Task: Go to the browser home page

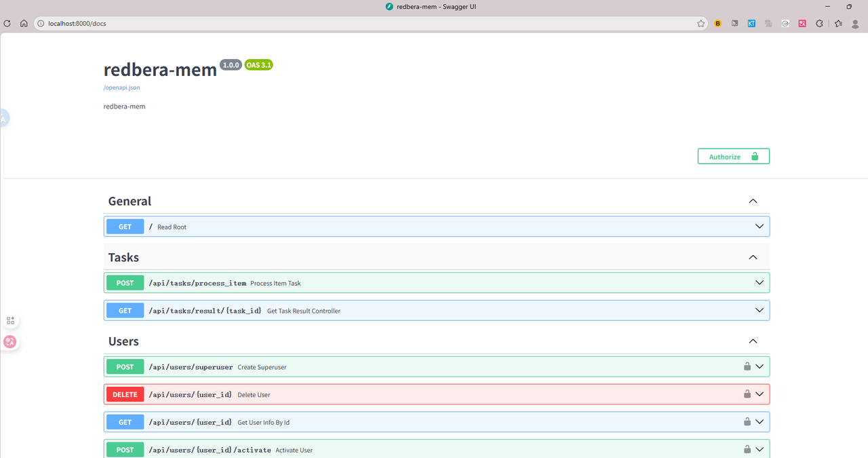Action: [x=24, y=23]
